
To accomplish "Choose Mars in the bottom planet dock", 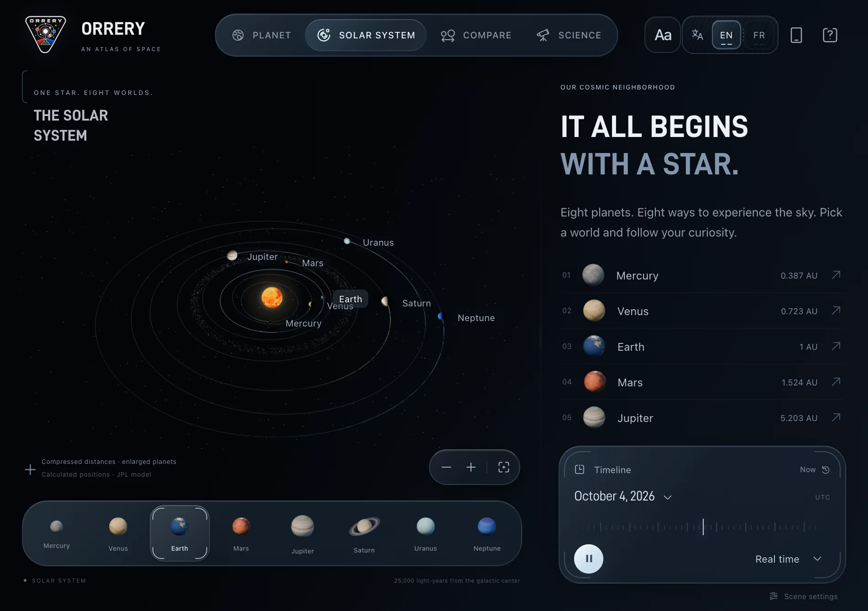I will pyautogui.click(x=241, y=533).
